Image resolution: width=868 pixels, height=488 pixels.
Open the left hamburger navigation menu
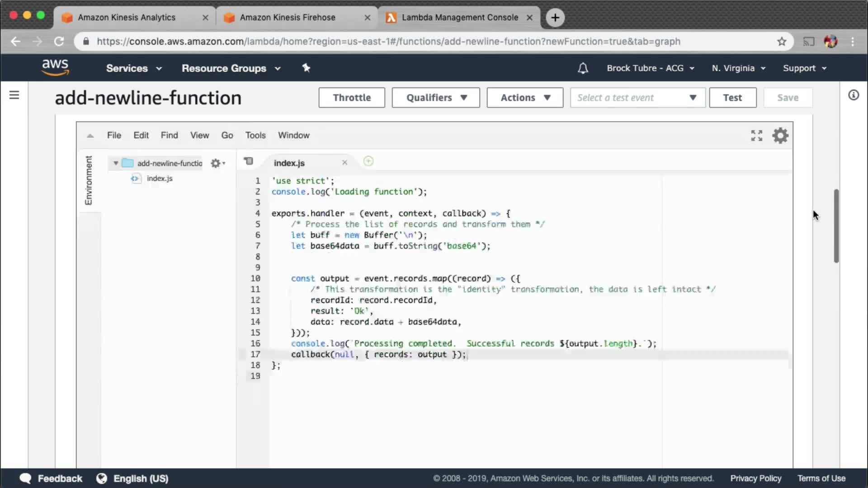pyautogui.click(x=14, y=95)
